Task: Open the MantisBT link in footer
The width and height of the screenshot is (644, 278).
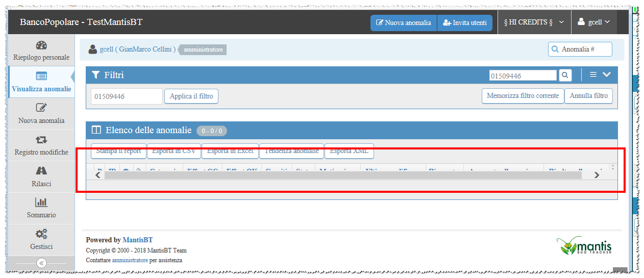Action: pyautogui.click(x=137, y=240)
